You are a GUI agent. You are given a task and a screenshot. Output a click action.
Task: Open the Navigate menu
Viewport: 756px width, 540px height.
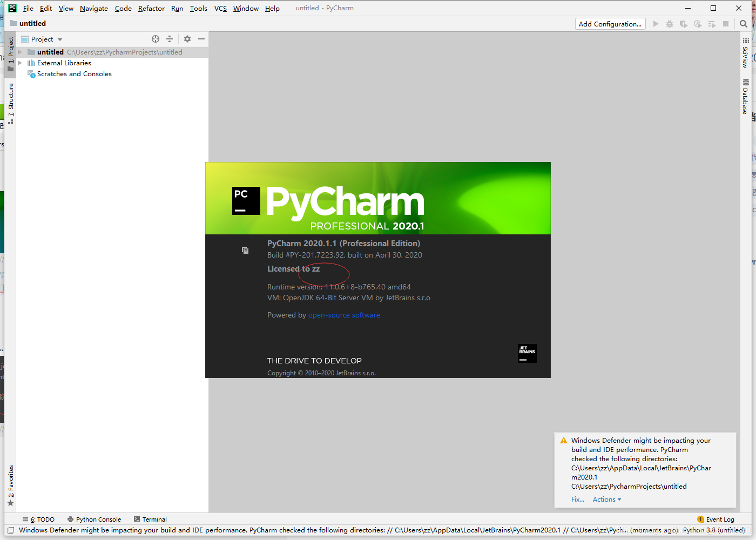click(94, 8)
